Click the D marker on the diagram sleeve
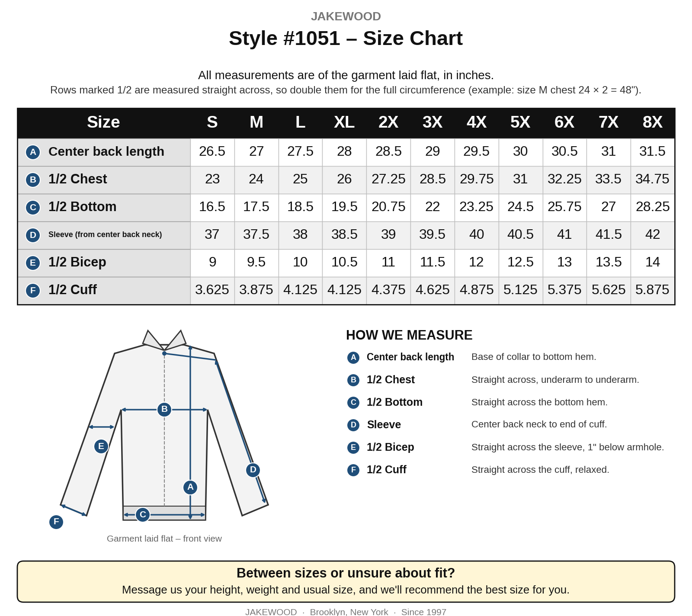692x616 pixels. (253, 470)
